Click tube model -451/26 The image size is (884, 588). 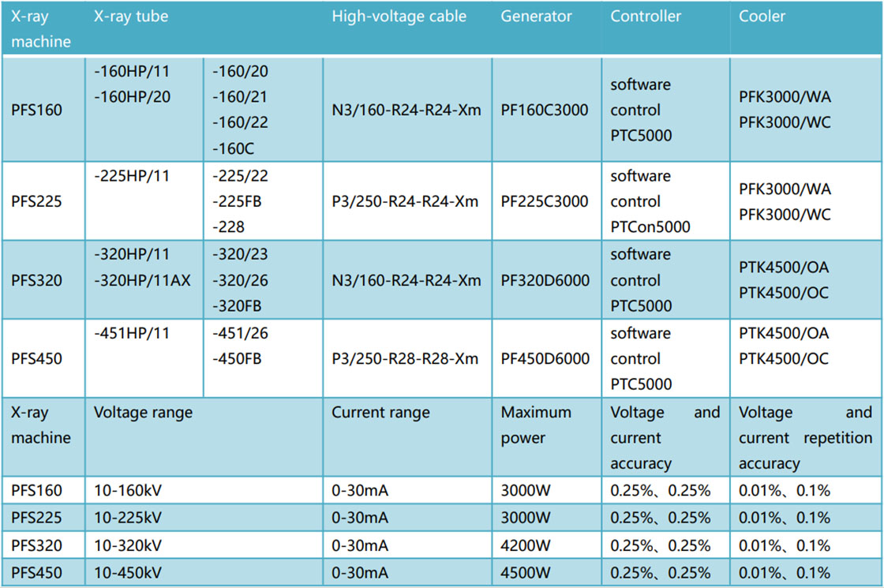click(x=240, y=333)
